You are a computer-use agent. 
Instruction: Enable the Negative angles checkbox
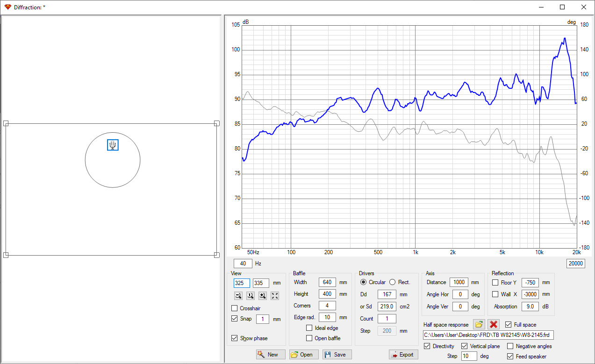click(x=510, y=346)
